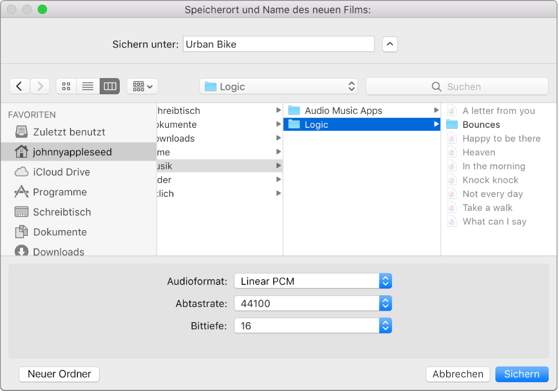559x392 pixels.
Task: Click the Downloads arrow icon in sidebar
Action: tap(21, 251)
